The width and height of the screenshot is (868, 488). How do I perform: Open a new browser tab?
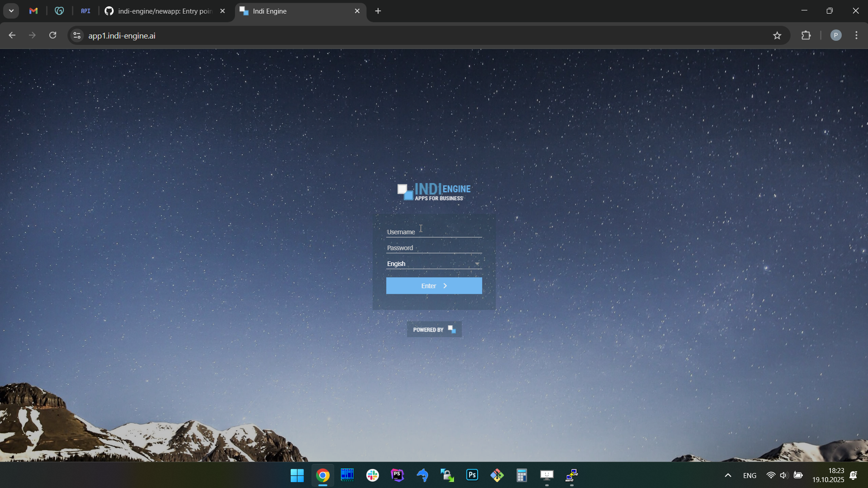tap(378, 11)
